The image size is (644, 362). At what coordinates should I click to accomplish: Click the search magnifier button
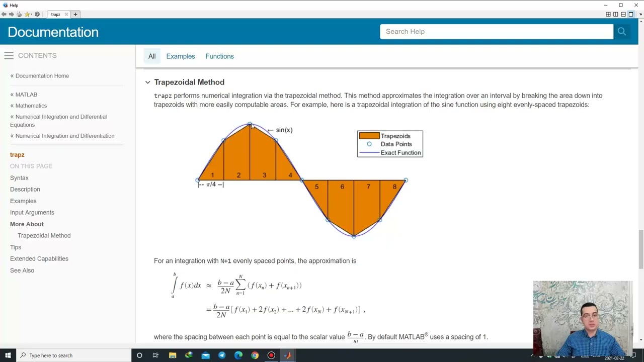point(622,32)
